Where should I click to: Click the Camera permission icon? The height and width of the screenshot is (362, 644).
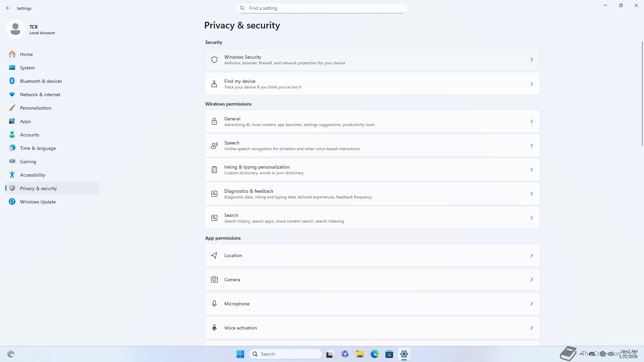214,280
